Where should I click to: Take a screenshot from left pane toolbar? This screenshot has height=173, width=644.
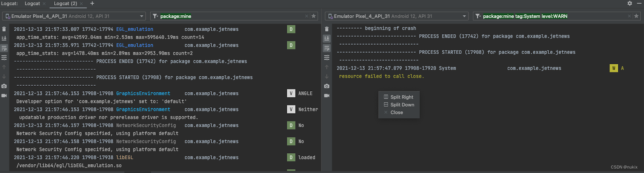(x=4, y=86)
